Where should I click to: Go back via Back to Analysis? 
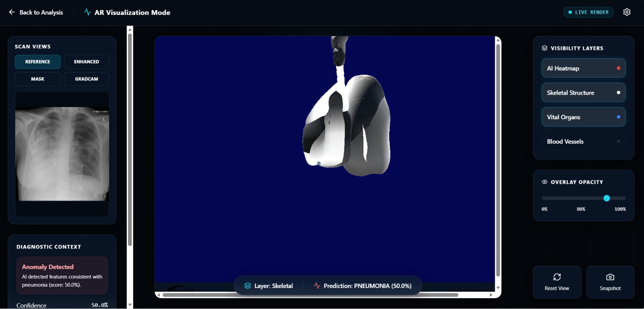(x=36, y=12)
